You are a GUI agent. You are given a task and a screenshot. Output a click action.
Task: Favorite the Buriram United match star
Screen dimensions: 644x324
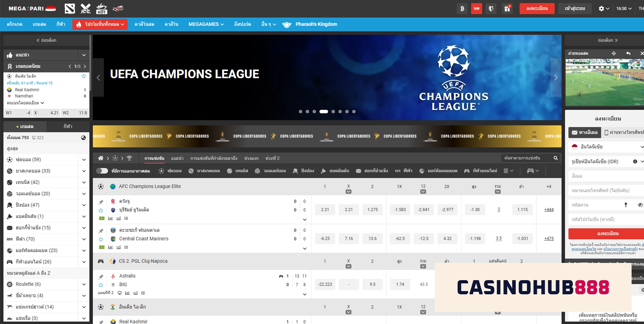[x=101, y=211]
